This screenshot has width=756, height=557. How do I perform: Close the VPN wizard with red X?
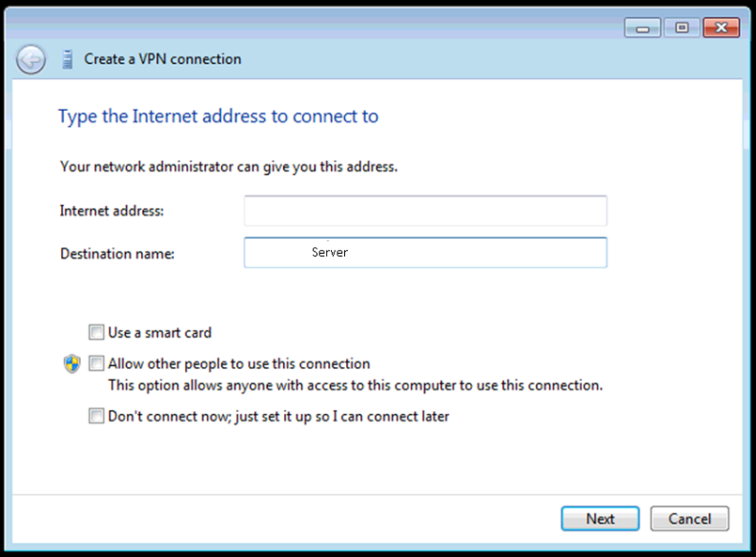[721, 28]
